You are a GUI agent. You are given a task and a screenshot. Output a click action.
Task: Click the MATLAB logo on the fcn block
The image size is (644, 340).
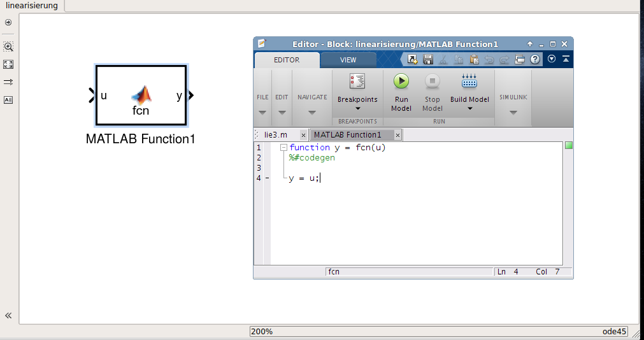tap(141, 96)
